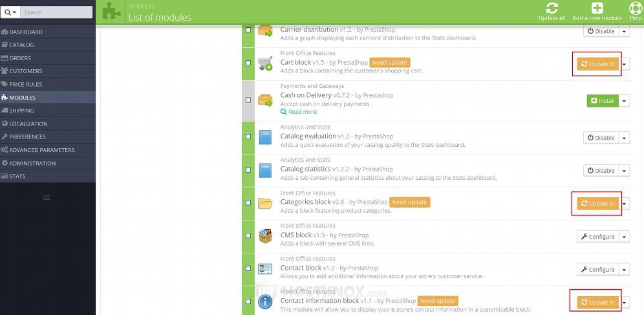644x315 pixels.
Task: Tick the CMS block checkbox
Action: tap(248, 235)
